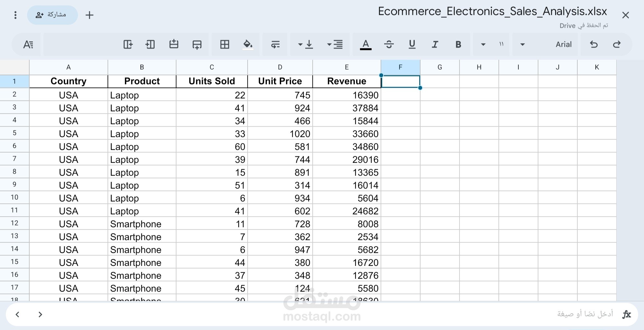Select the highlighted column F header
The height and width of the screenshot is (330, 644).
[401, 67]
